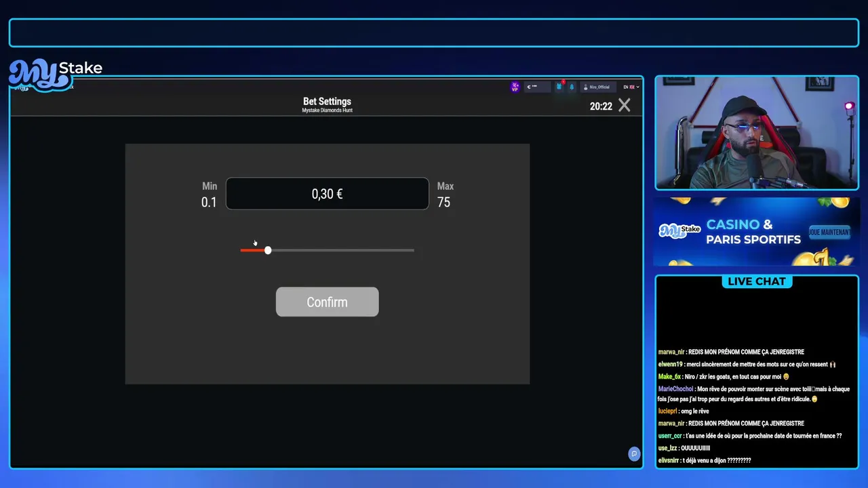This screenshot has height=488, width=868.
Task: Click the bet amount slider handle
Action: coord(268,250)
